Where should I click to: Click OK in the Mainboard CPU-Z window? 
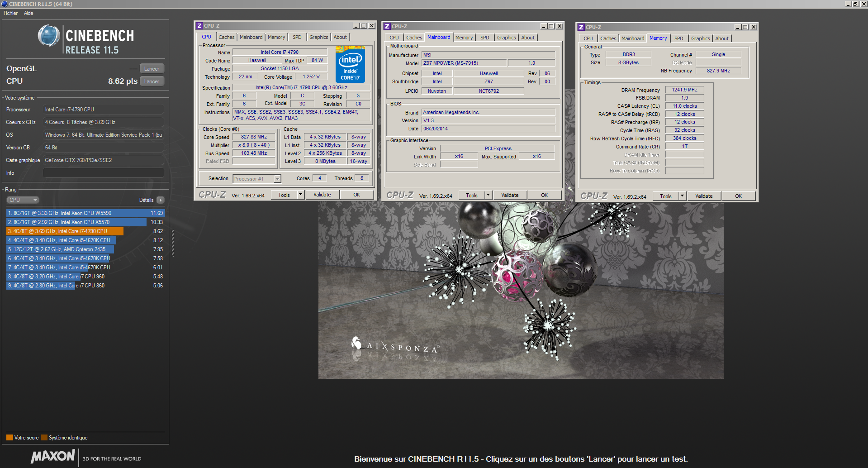click(544, 195)
